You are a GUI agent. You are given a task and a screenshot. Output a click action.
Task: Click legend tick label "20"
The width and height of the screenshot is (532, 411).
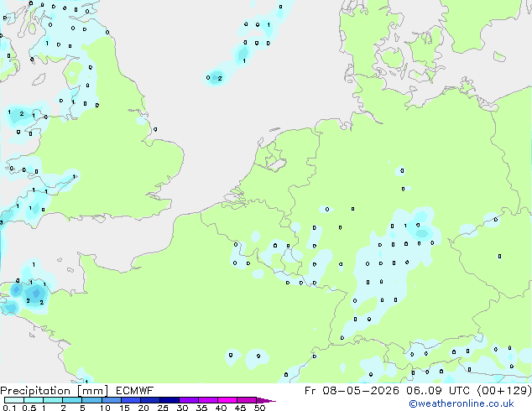(143, 408)
